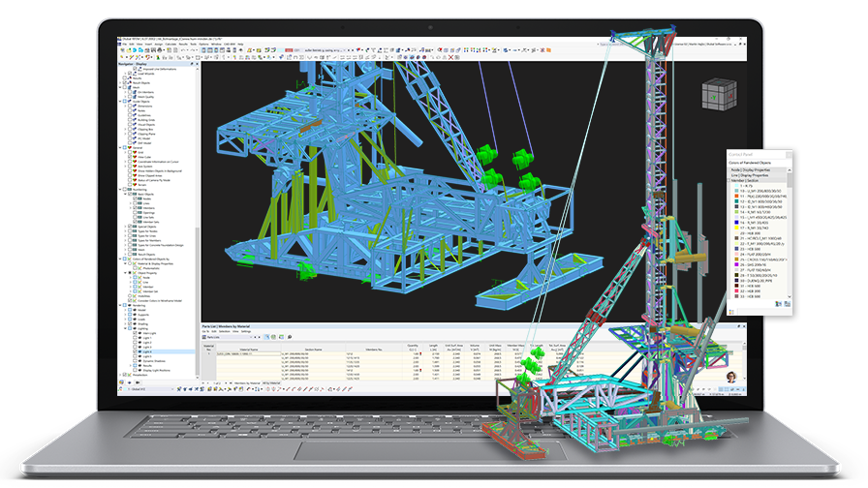Enable the Dynamic Shadows checkbox

click(x=135, y=361)
